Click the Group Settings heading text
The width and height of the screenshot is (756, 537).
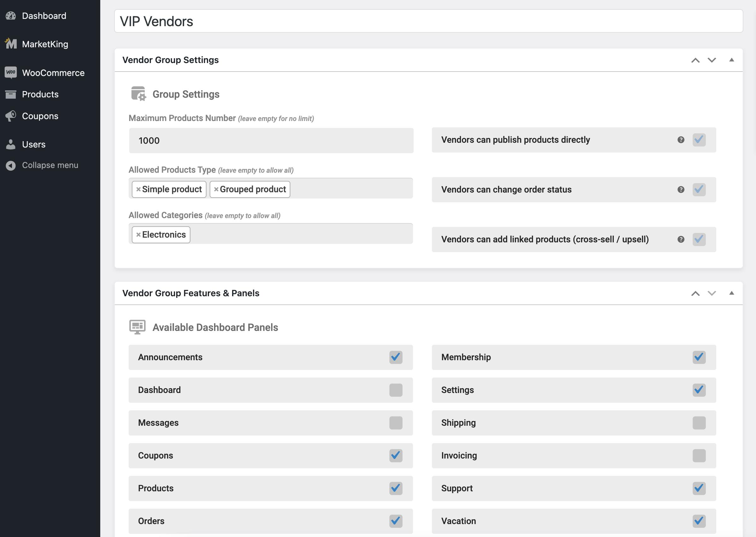point(186,94)
